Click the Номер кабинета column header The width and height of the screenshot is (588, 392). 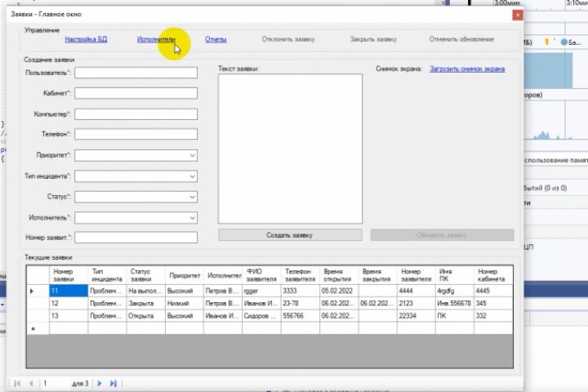click(x=493, y=275)
